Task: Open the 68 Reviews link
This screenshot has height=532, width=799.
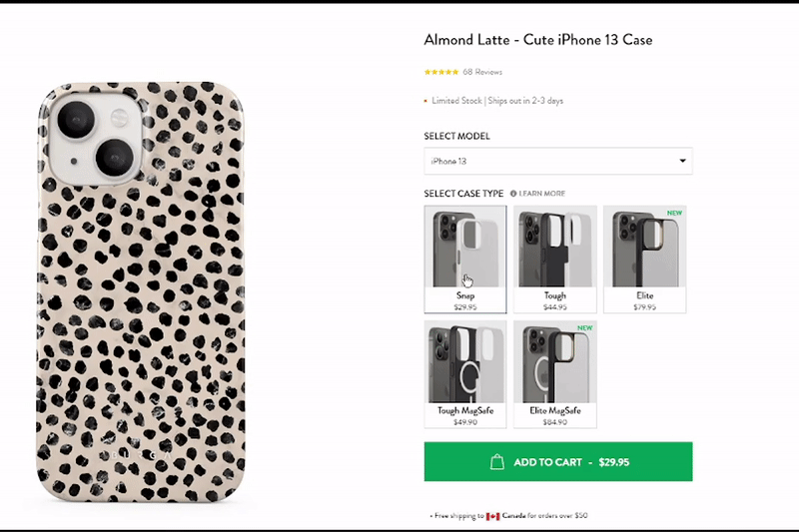Action: [482, 72]
